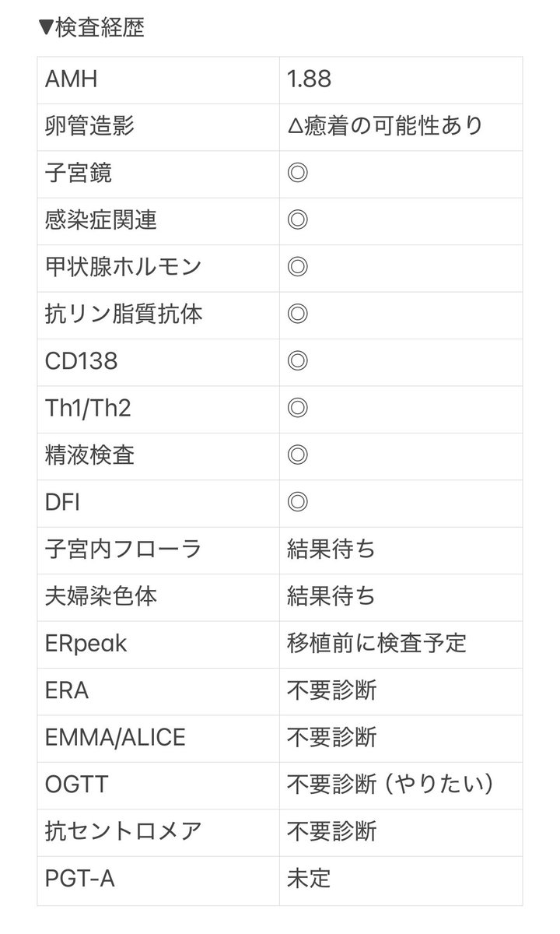Click the double-circle mark for Th1/Th2
This screenshot has width=560, height=934.
click(x=298, y=408)
